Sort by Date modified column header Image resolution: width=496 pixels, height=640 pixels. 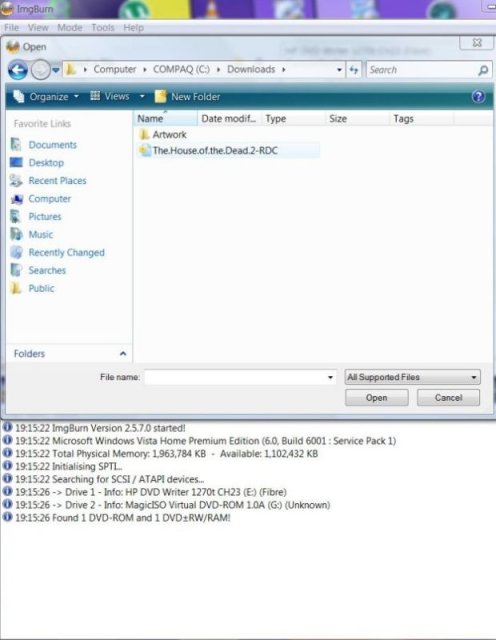click(229, 119)
